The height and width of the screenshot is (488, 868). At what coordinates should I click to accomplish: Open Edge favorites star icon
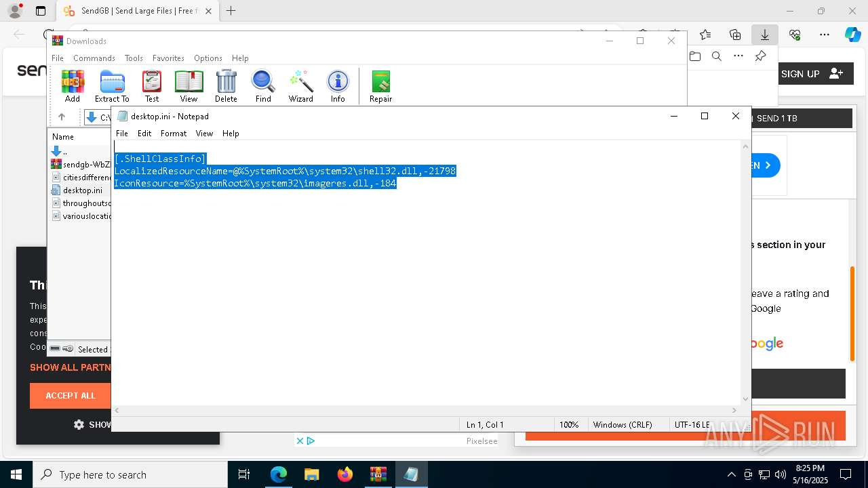705,35
